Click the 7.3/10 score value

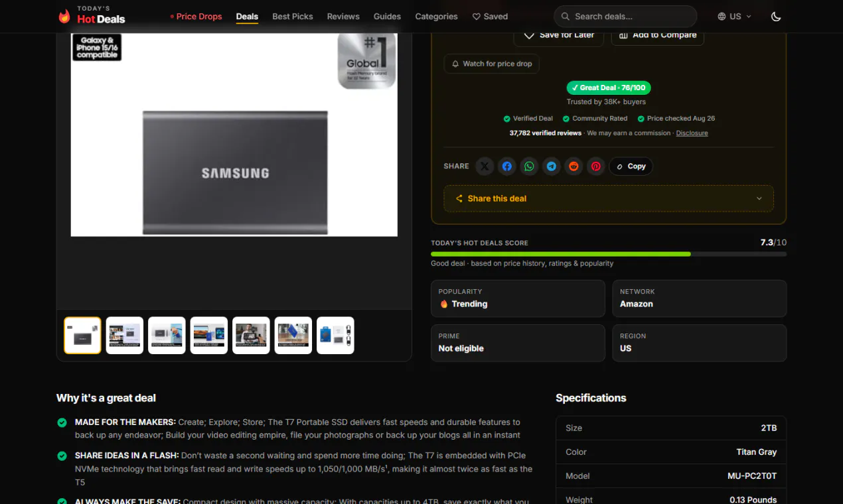click(773, 243)
